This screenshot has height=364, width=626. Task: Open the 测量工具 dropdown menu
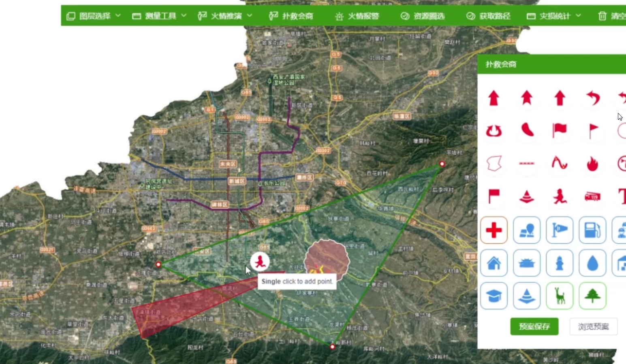[159, 16]
